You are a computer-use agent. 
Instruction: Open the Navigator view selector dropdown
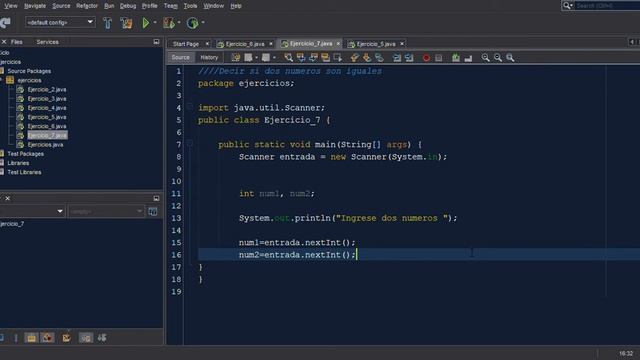32,211
